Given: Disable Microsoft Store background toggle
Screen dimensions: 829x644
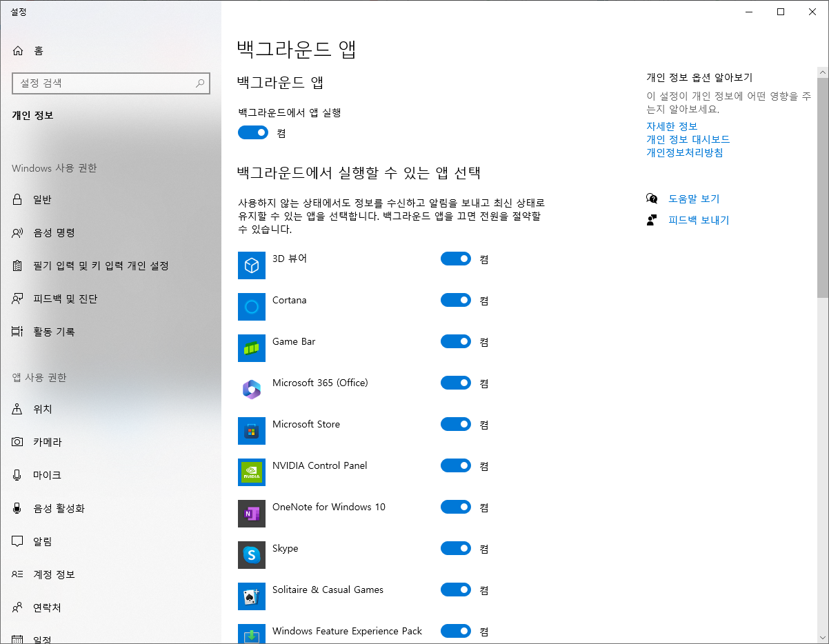Looking at the screenshot, I should coord(456,424).
